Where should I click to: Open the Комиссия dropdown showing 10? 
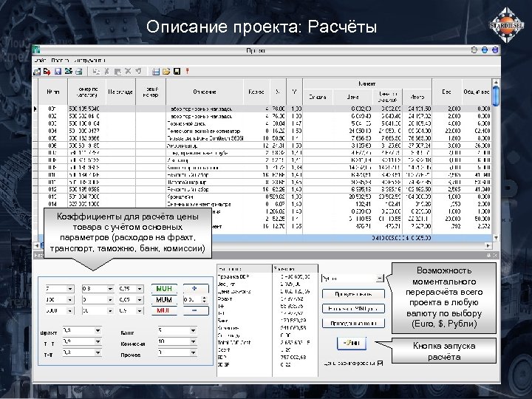[x=193, y=341]
